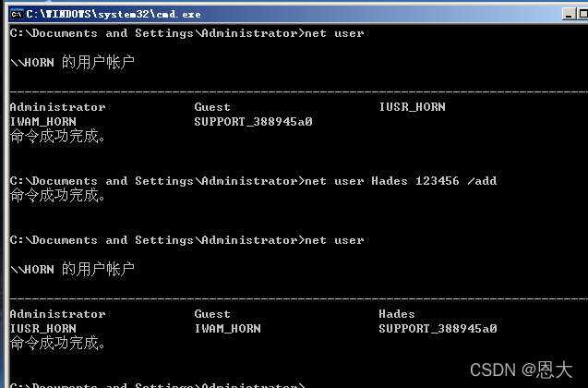
Task: Click '命令成功完成。' under the second user list
Action: 57,343
